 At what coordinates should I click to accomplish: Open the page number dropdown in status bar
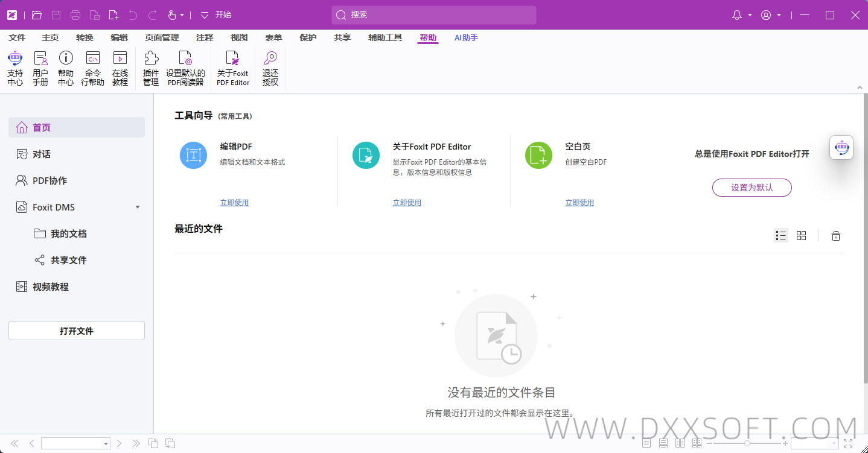[x=106, y=444]
